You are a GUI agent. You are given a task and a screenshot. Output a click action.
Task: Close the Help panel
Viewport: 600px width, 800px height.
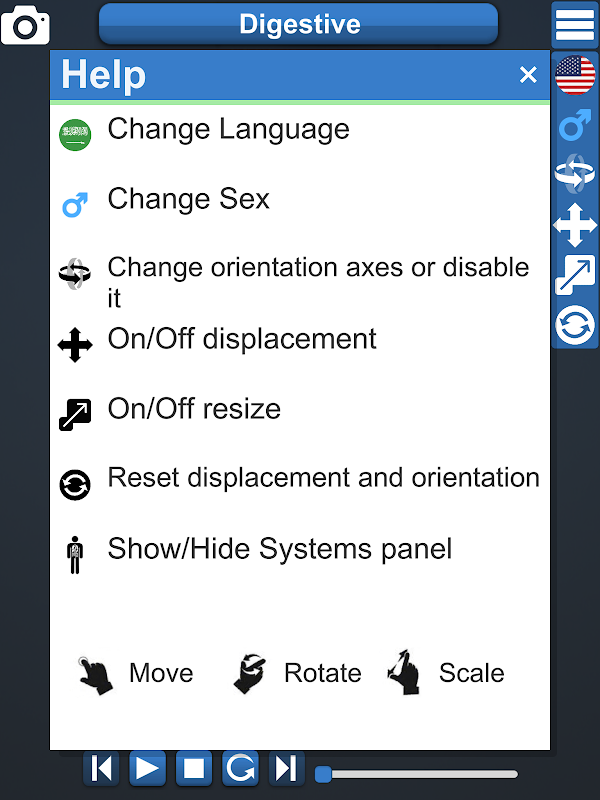click(528, 75)
